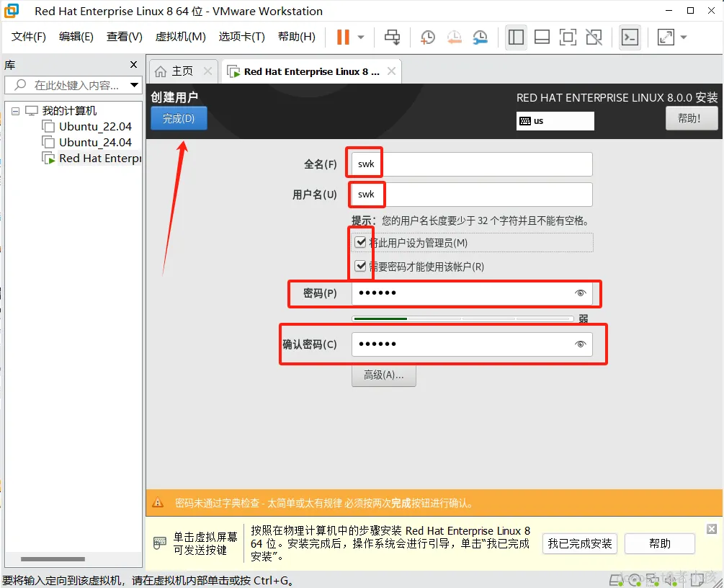
Task: Click the 用户名(U) input field
Action: click(472, 195)
